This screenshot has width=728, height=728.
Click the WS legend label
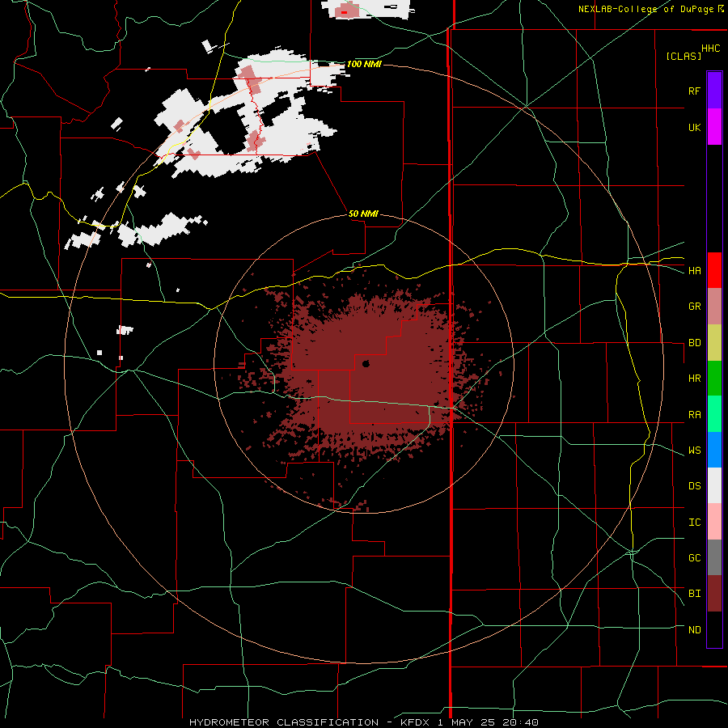(694, 451)
